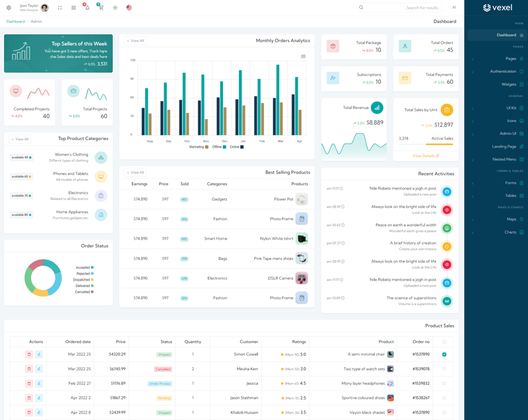Open the apps grid icon
The height and width of the screenshot is (420, 528).
73,8
